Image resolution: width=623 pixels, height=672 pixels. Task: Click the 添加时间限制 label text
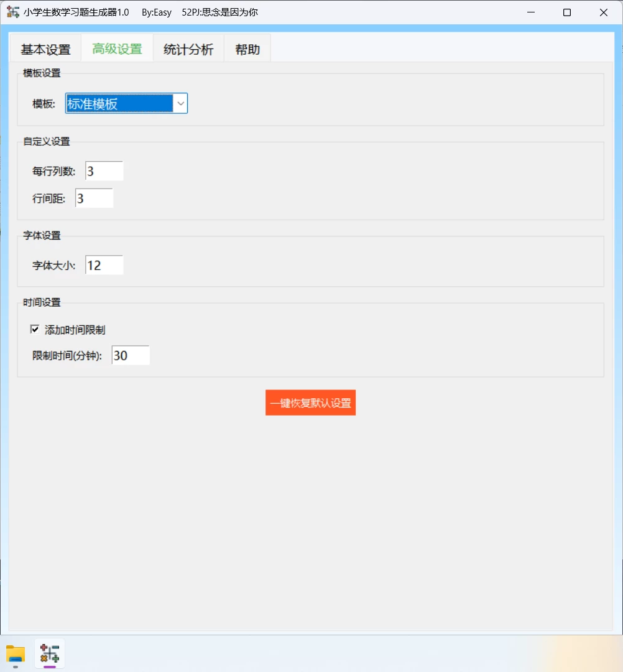click(75, 330)
